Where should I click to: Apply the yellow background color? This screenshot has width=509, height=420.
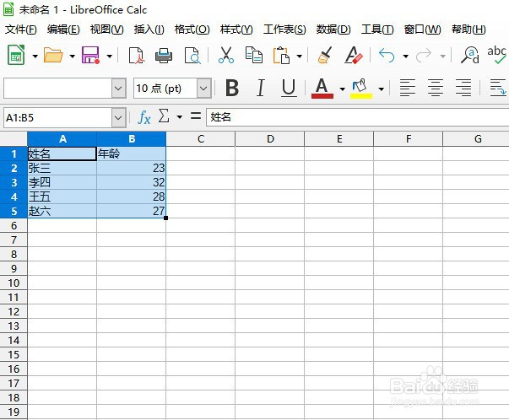point(361,89)
